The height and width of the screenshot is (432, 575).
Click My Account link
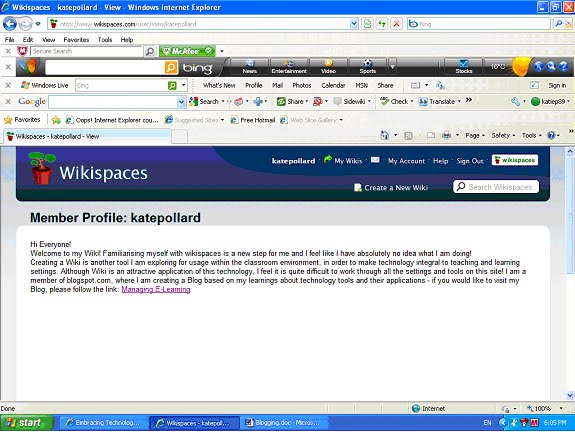pos(406,161)
